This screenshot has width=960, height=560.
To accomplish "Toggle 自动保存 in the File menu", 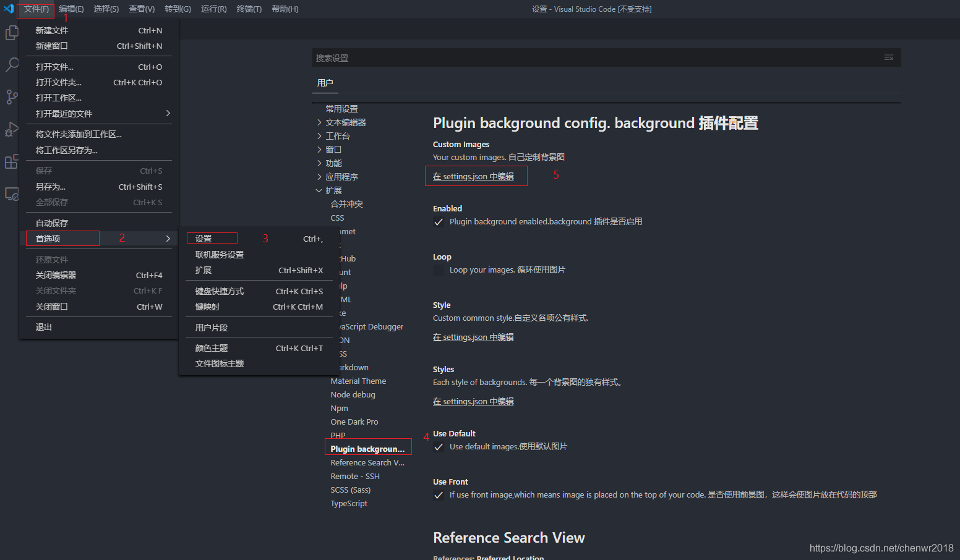I will point(99,223).
